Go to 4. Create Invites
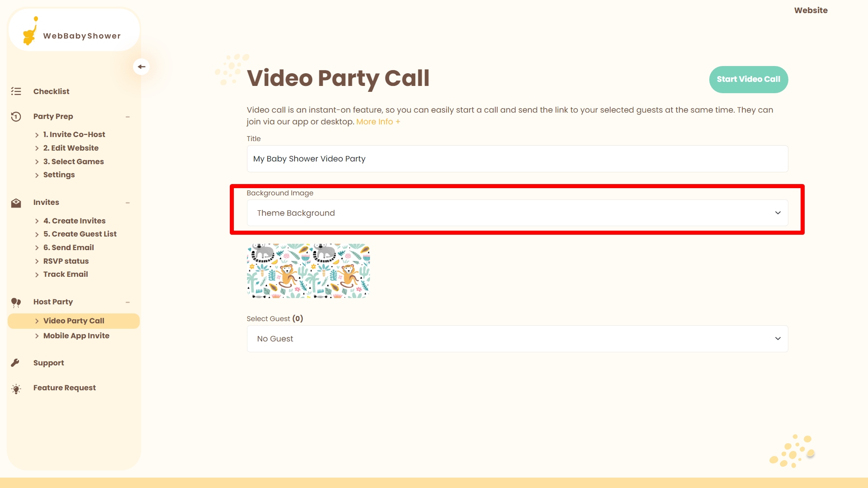The height and width of the screenshot is (488, 868). click(75, 221)
